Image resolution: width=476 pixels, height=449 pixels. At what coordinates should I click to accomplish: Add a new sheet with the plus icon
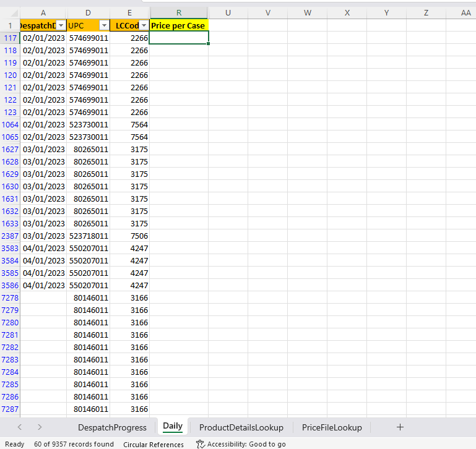pyautogui.click(x=400, y=427)
